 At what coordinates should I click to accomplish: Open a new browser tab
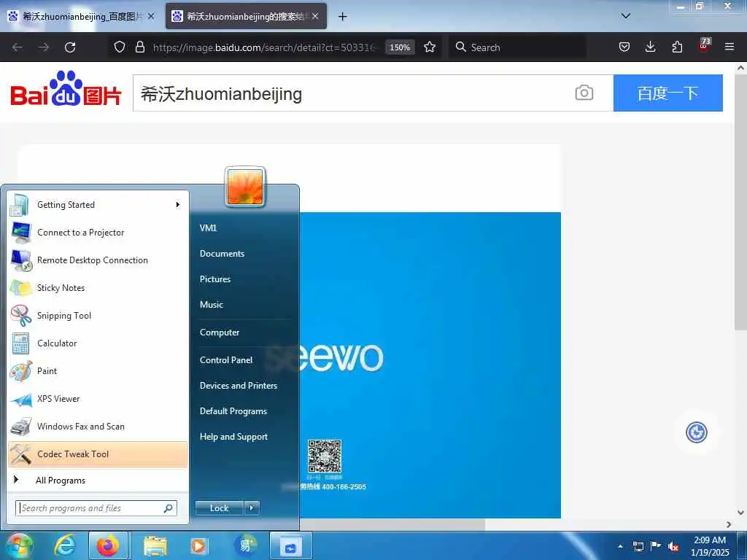coord(342,17)
